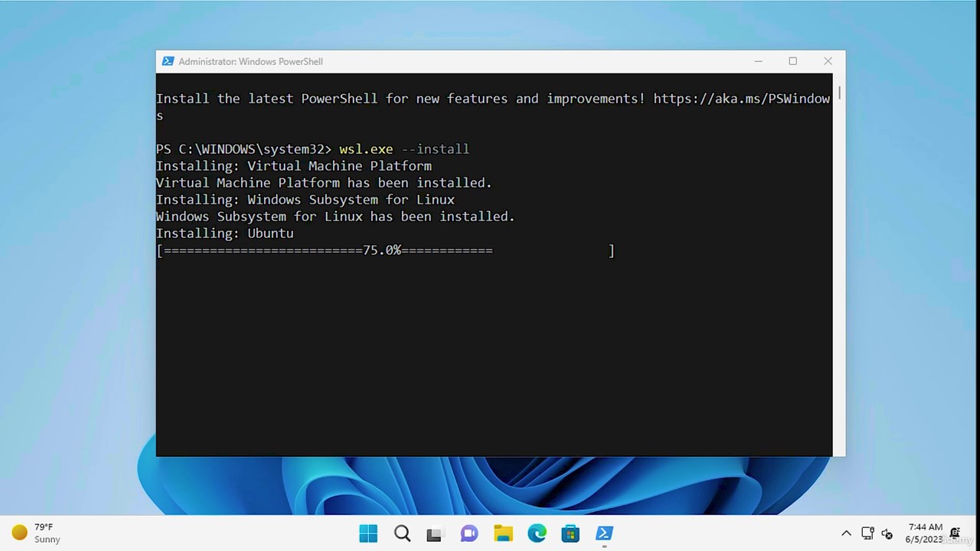The width and height of the screenshot is (980, 551).
Task: Open Task View from the taskbar
Action: click(435, 534)
